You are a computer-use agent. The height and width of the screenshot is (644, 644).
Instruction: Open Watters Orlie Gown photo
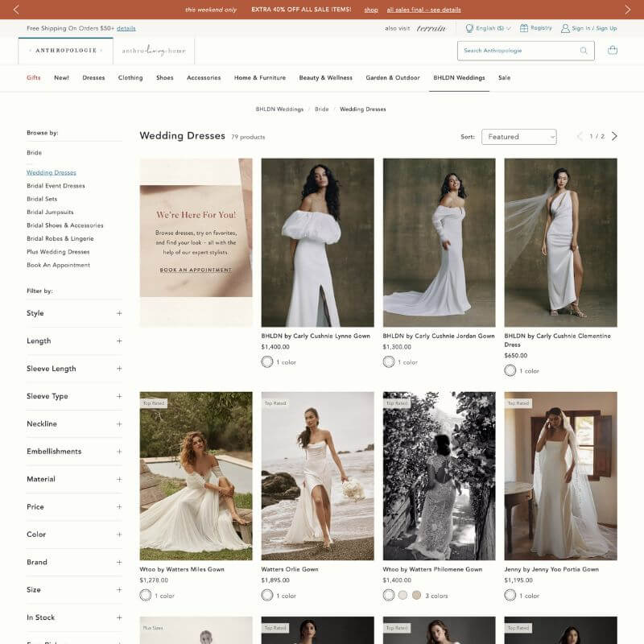coord(317,476)
